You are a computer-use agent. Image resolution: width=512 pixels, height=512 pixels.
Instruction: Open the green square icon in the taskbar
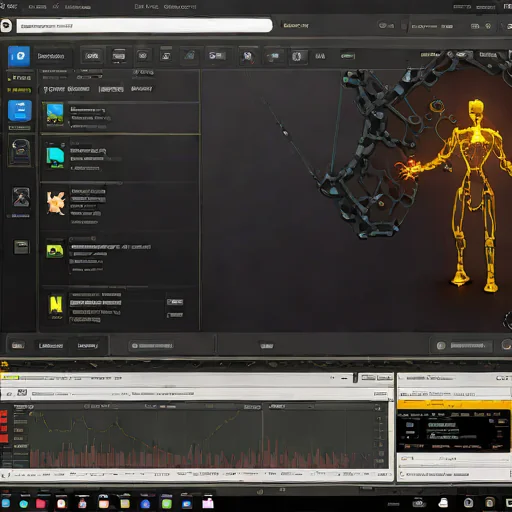[x=167, y=503]
